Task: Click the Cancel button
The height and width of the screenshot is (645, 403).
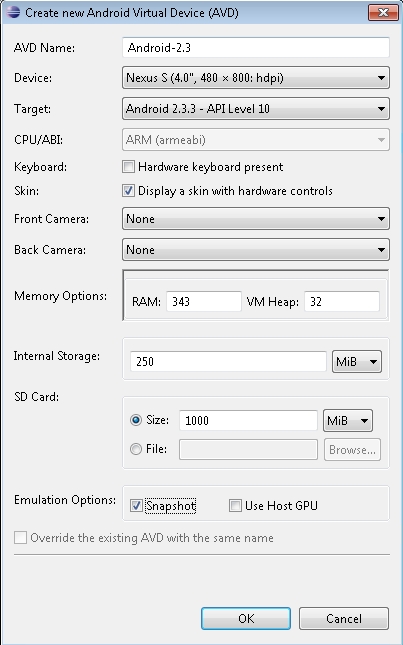Action: click(x=344, y=619)
